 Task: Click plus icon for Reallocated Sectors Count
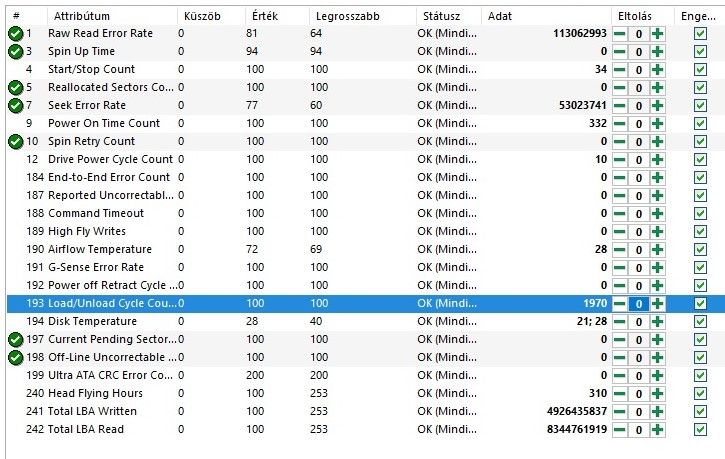coord(657,87)
